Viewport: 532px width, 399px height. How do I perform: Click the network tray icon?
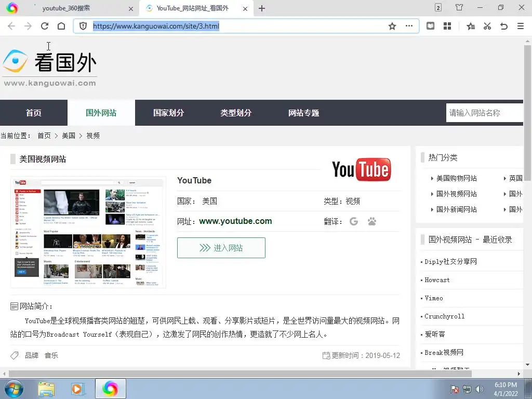pos(467,389)
